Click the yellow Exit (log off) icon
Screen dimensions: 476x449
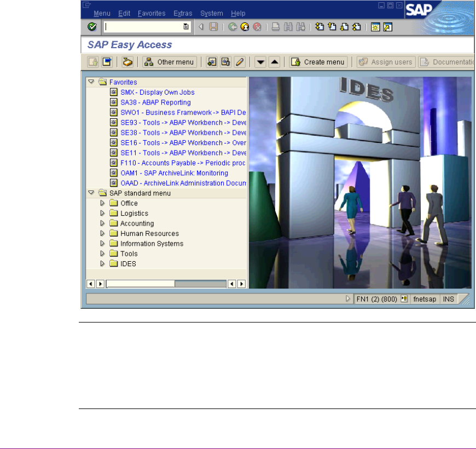[245, 27]
